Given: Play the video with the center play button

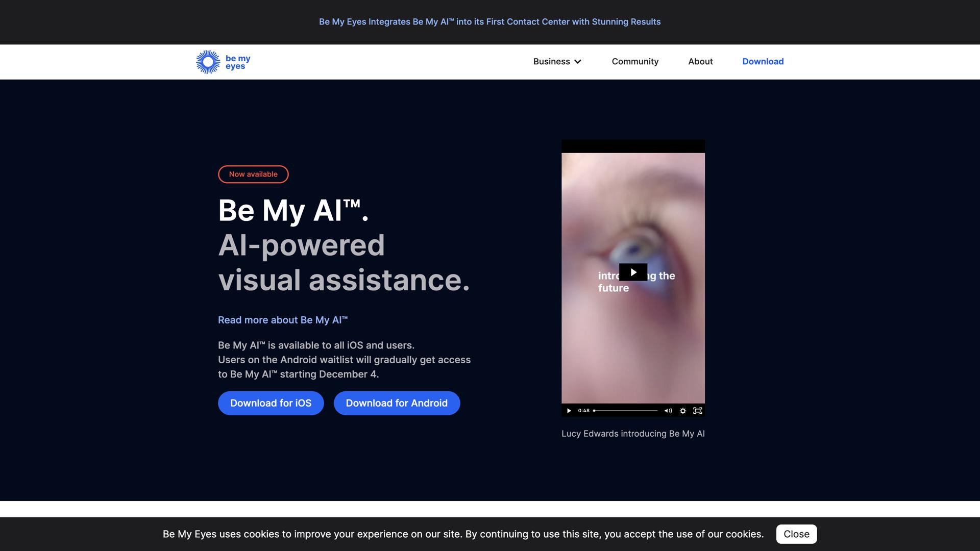Looking at the screenshot, I should pos(633,272).
